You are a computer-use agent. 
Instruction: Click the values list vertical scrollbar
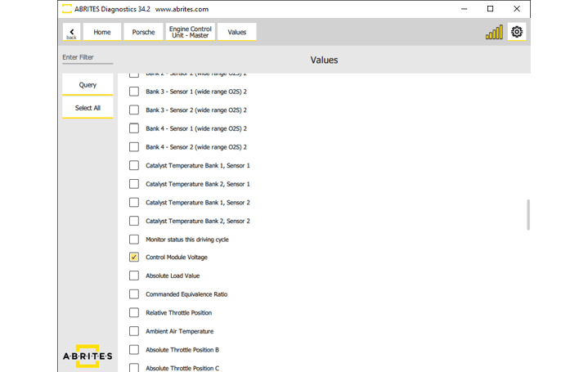click(527, 214)
